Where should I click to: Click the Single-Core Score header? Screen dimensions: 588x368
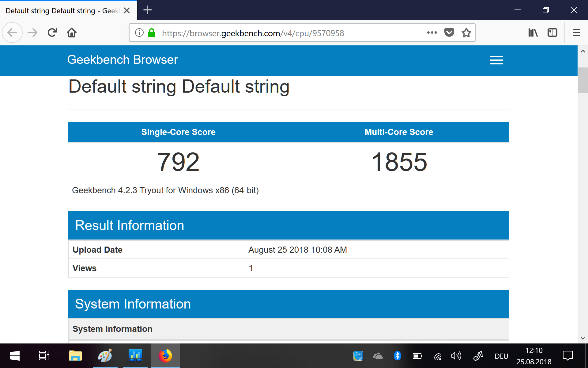pos(179,132)
